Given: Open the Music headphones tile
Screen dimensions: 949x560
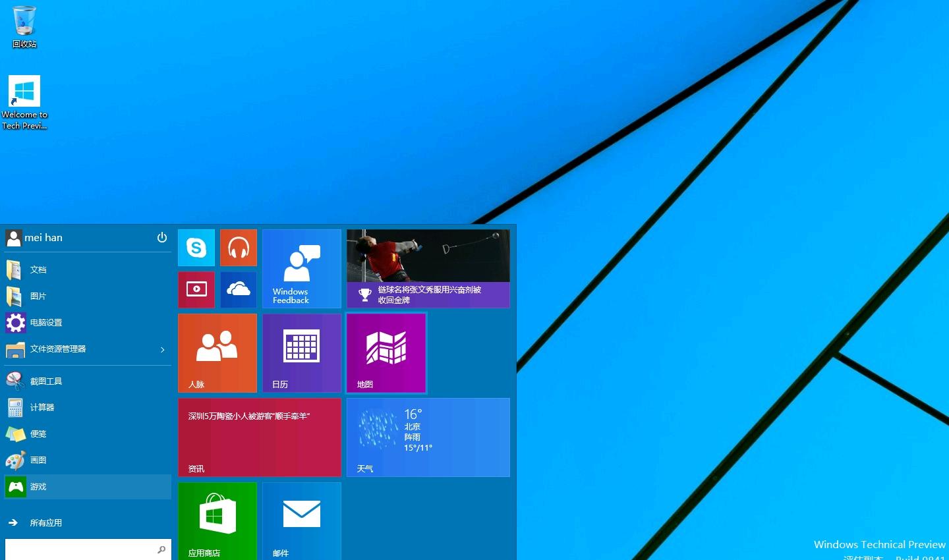Looking at the screenshot, I should click(239, 248).
